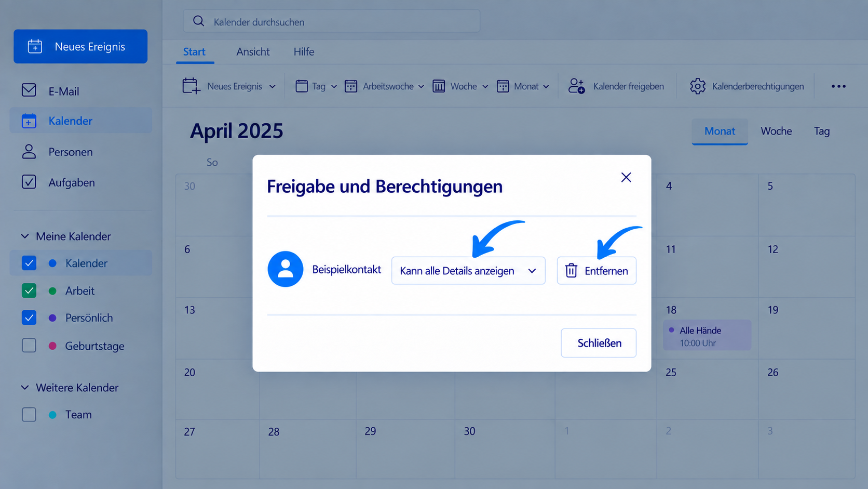The width and height of the screenshot is (868, 489).
Task: Enable the Geburtstage calendar checkbox
Action: point(29,346)
